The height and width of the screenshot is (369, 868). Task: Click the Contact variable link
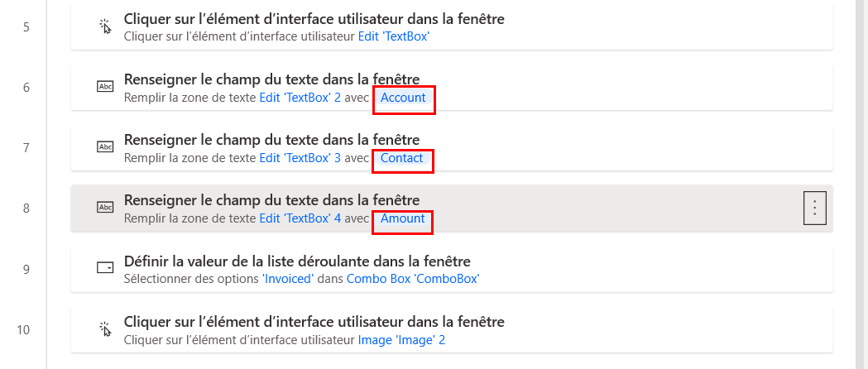[401, 158]
